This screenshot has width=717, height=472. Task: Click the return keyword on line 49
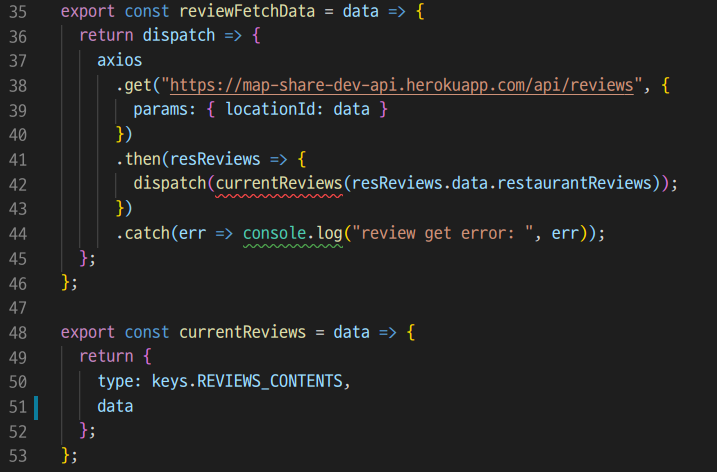[x=106, y=357]
